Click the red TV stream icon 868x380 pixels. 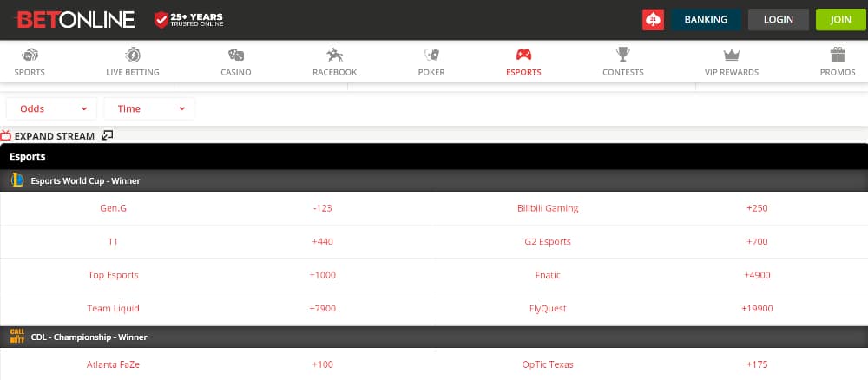coord(6,135)
